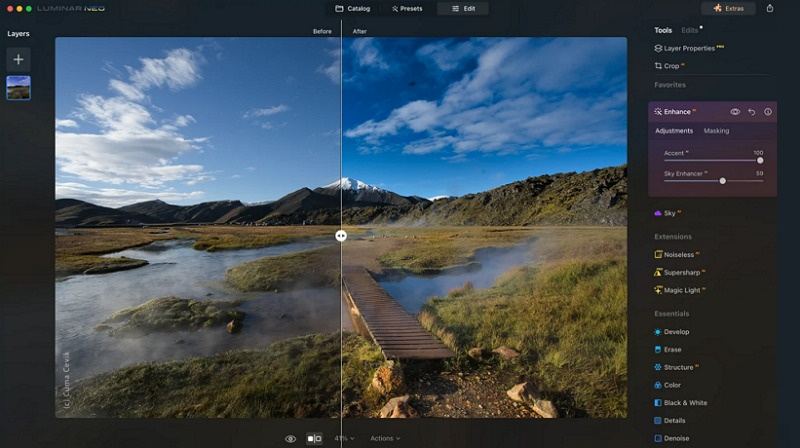Click the share export icon

pyautogui.click(x=769, y=8)
